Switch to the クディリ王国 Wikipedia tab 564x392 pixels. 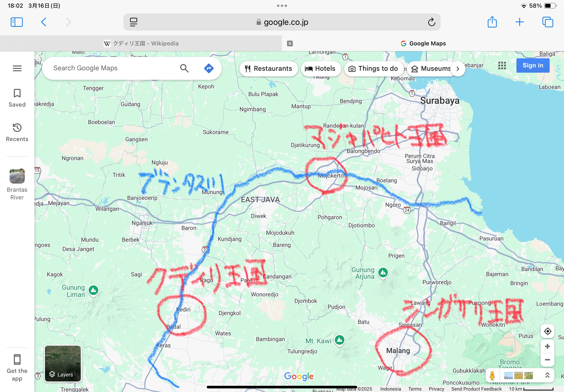click(141, 44)
